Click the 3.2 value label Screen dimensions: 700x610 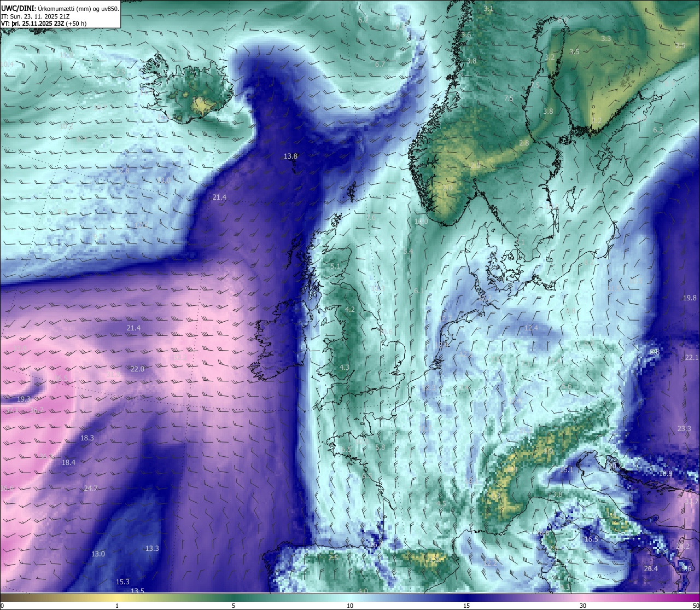(x=550, y=57)
